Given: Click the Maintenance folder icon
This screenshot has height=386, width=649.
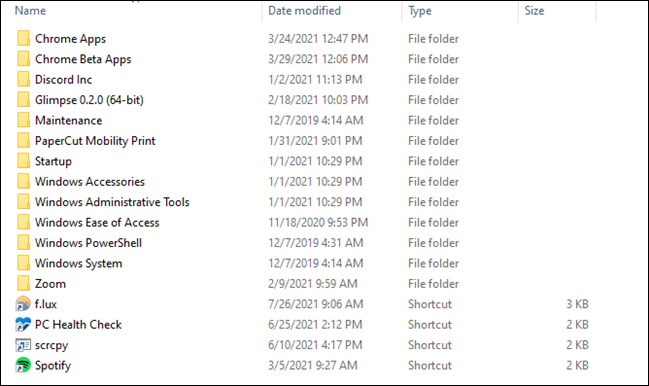Looking at the screenshot, I should pyautogui.click(x=23, y=120).
